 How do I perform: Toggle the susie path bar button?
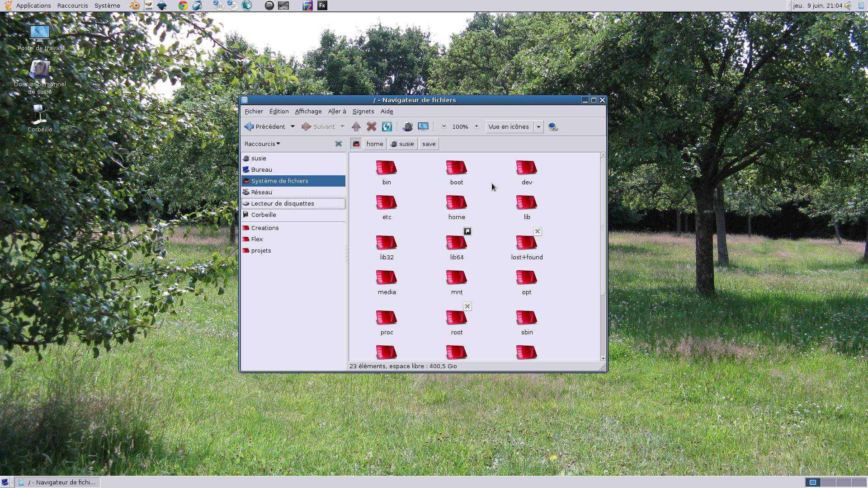click(402, 144)
